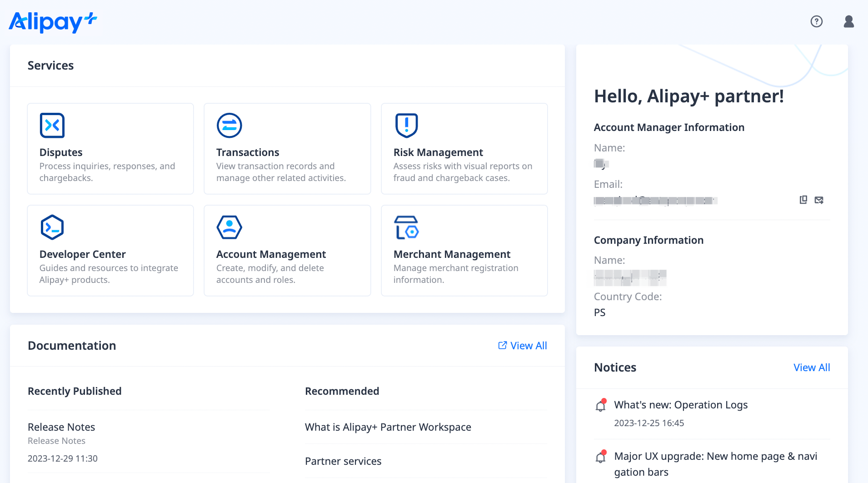Copy the account manager email address
This screenshot has height=483, width=868.
(x=803, y=200)
